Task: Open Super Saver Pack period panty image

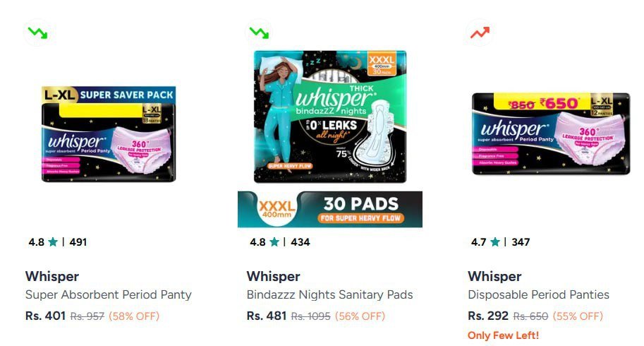Action: [109, 134]
